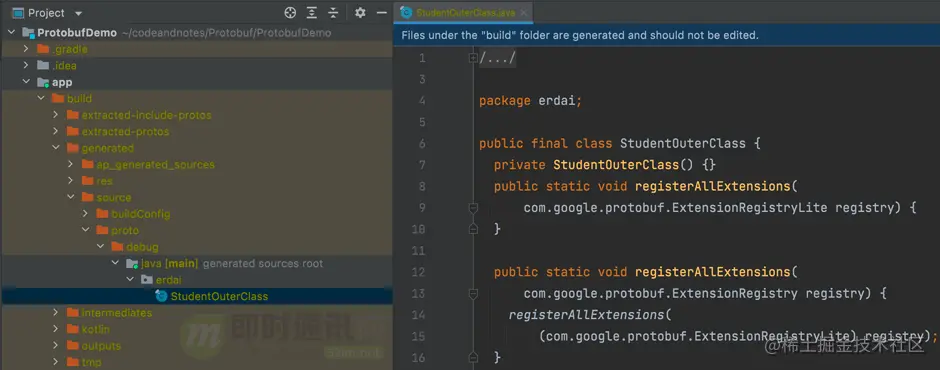Click the debug folder icon
The width and height of the screenshot is (940, 370).
(117, 246)
